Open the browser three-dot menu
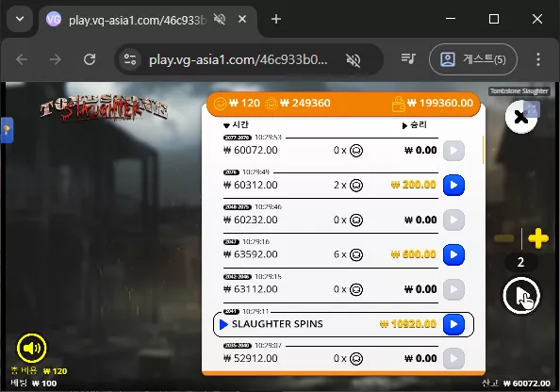This screenshot has height=392, width=560. (538, 59)
